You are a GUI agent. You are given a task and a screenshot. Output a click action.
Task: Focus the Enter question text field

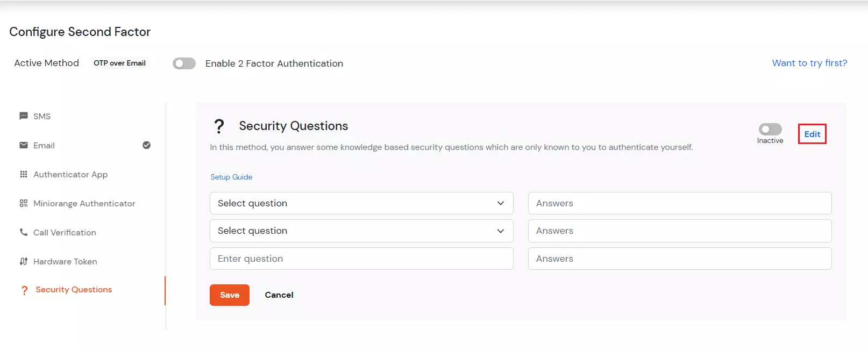tap(361, 259)
